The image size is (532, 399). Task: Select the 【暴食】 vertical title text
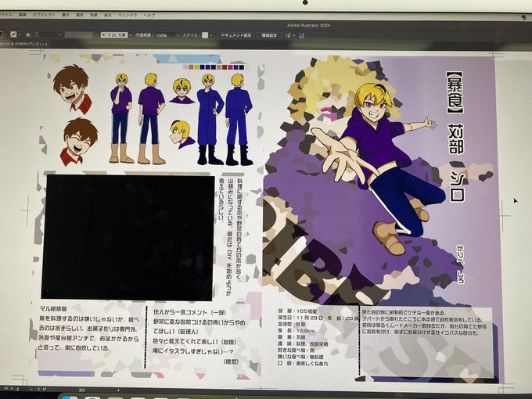pyautogui.click(x=455, y=92)
